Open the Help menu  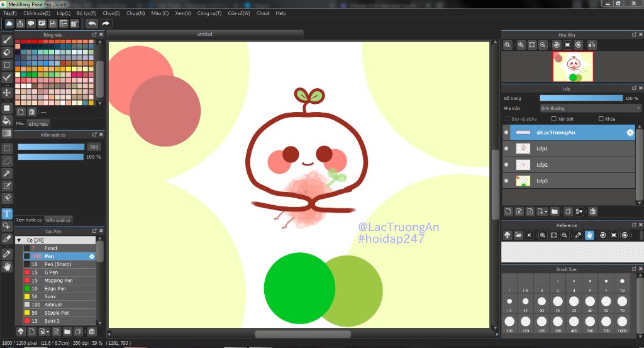(x=281, y=13)
